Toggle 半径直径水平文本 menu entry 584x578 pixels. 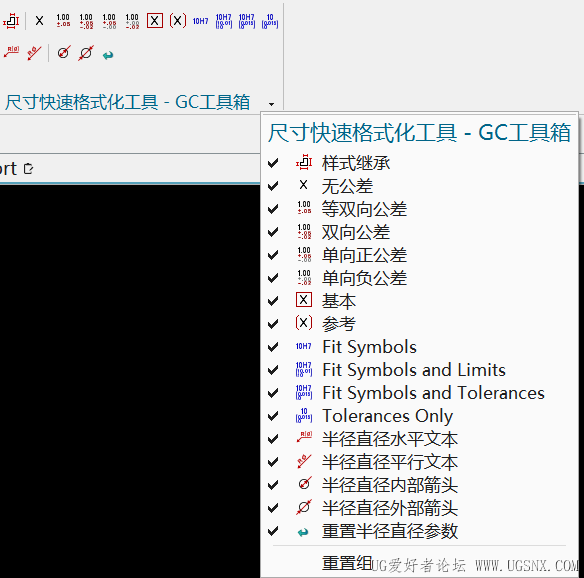click(x=419, y=439)
